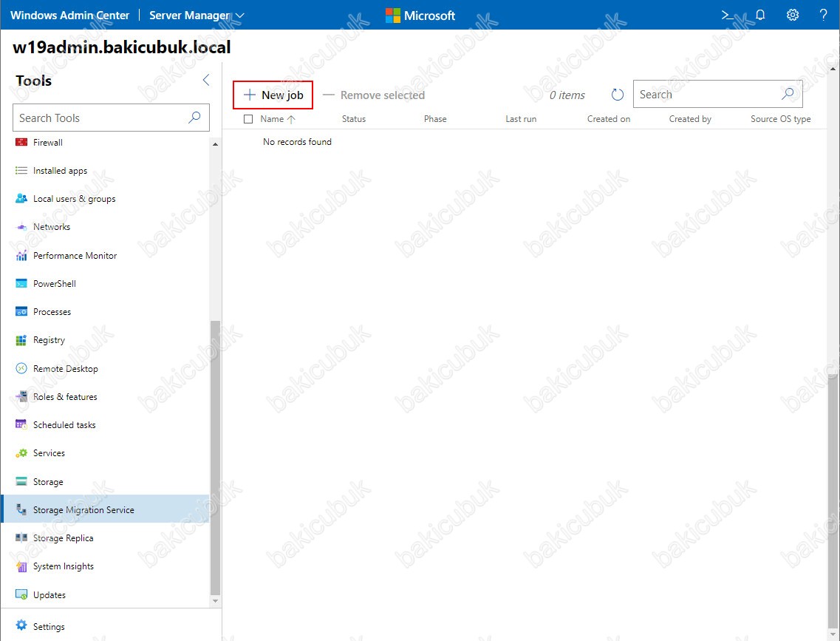Click the Local users & groups icon
The image size is (840, 641).
point(21,199)
